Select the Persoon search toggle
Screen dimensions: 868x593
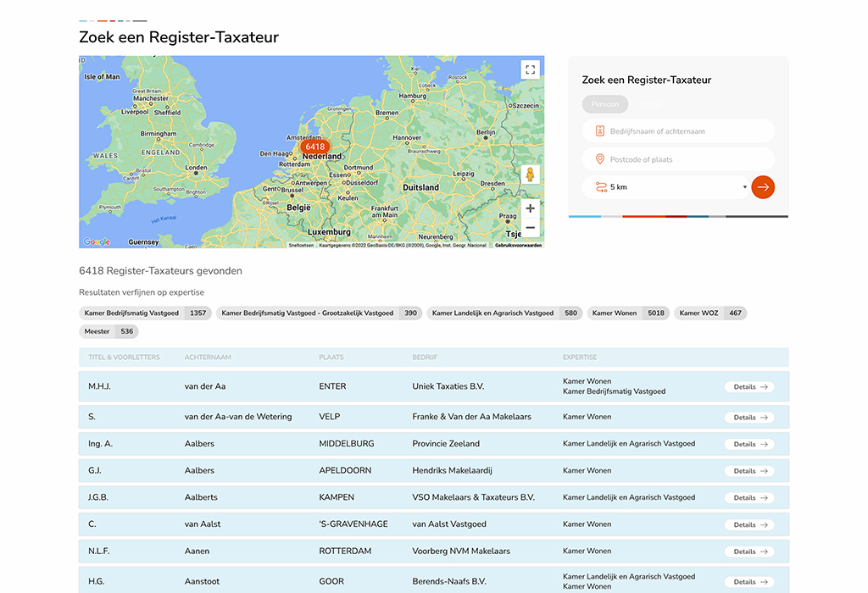[605, 104]
